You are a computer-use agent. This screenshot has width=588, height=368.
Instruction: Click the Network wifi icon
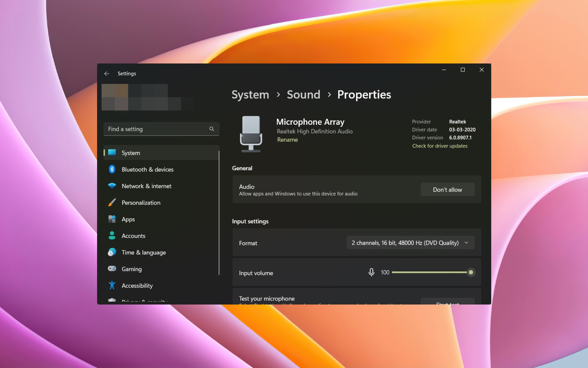pos(112,186)
